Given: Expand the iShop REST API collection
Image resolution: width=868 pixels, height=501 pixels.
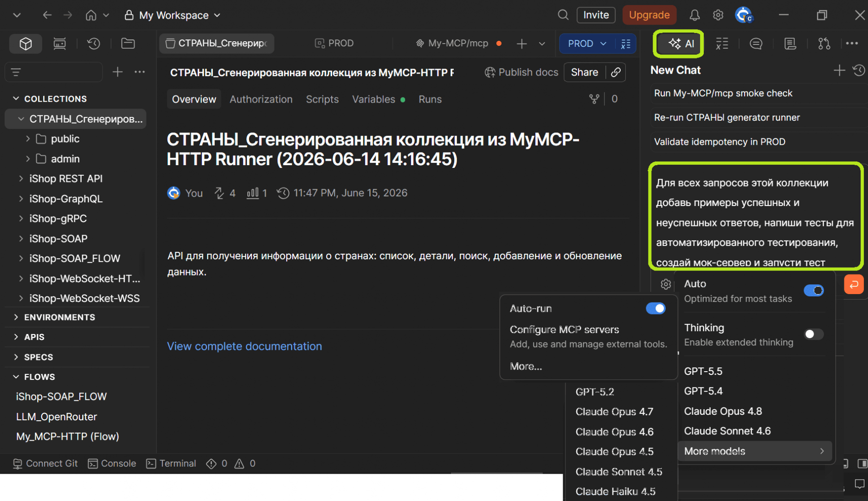Looking at the screenshot, I should pos(21,179).
